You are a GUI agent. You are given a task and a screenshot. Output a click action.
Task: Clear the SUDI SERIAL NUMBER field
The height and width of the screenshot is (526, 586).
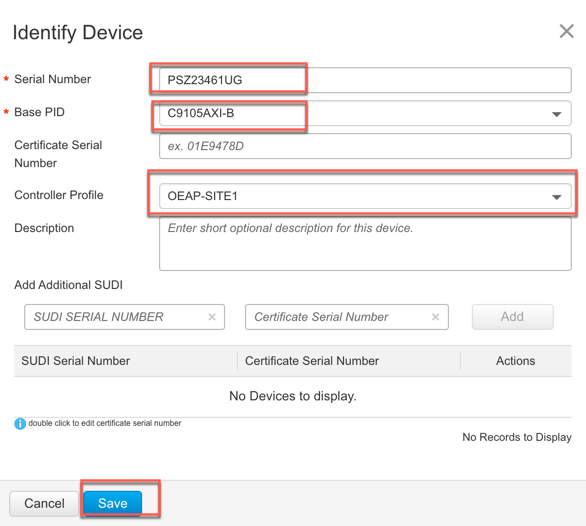212,317
